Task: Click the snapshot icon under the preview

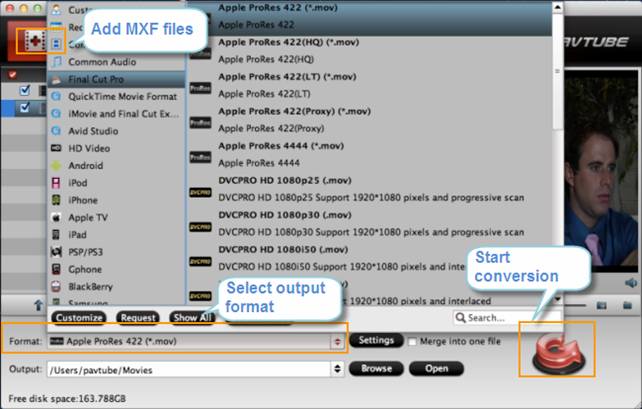Action: (601, 305)
